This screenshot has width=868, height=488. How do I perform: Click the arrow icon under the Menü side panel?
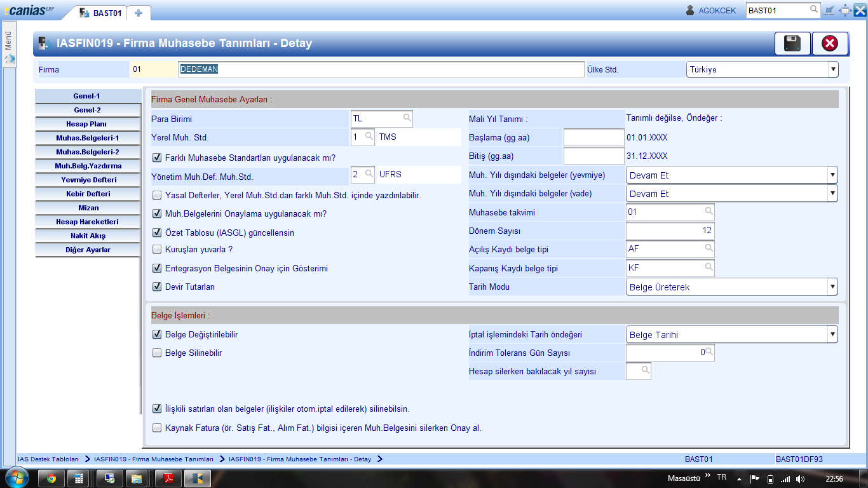pyautogui.click(x=9, y=59)
